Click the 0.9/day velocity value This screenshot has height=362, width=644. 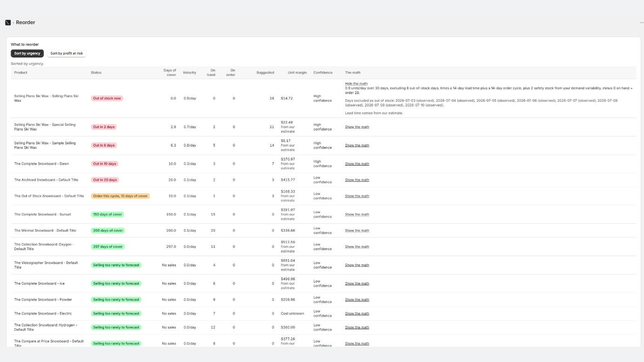[190, 99]
